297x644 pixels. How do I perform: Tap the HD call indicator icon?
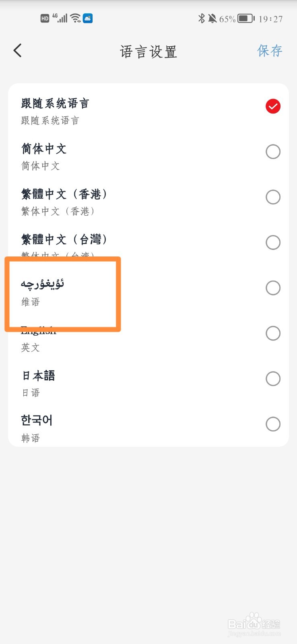click(45, 19)
